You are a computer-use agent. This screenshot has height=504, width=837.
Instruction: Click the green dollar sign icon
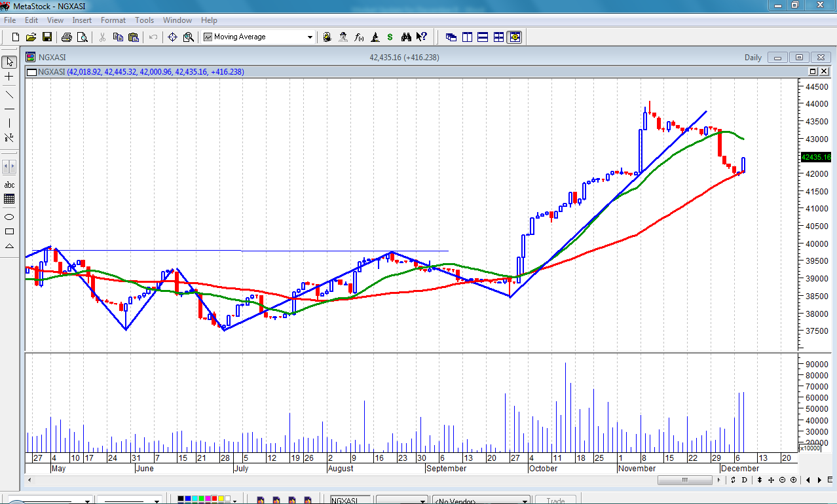point(390,37)
